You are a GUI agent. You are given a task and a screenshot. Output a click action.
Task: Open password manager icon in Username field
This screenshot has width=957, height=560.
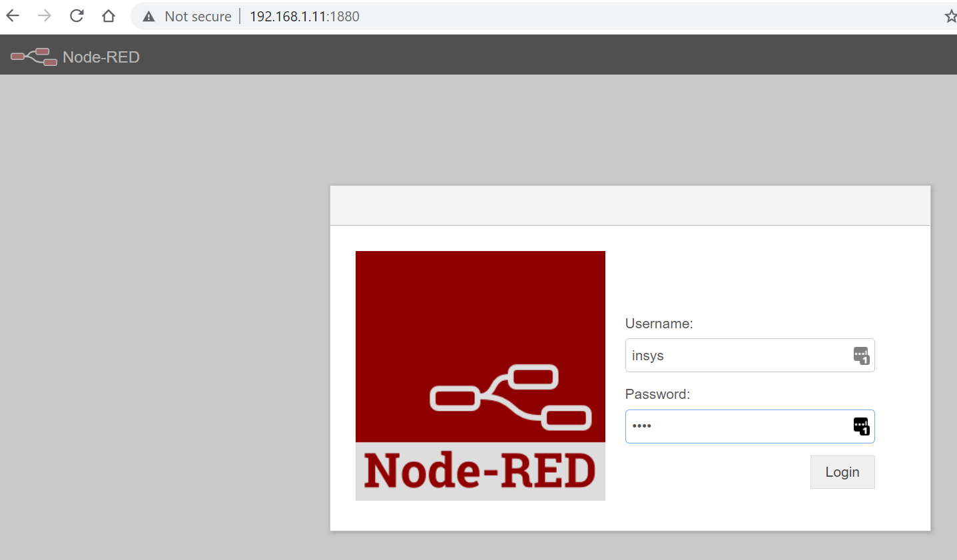(861, 356)
